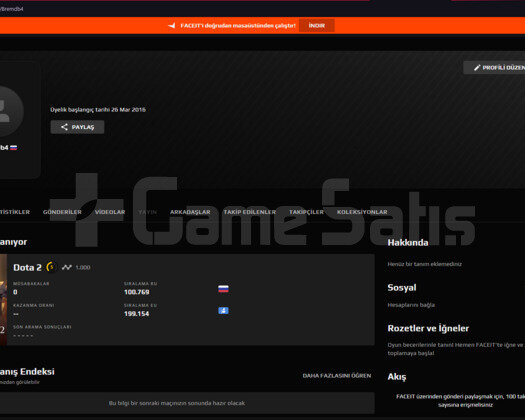Click the İNDİR download button
This screenshot has width=525, height=420.
[316, 25]
